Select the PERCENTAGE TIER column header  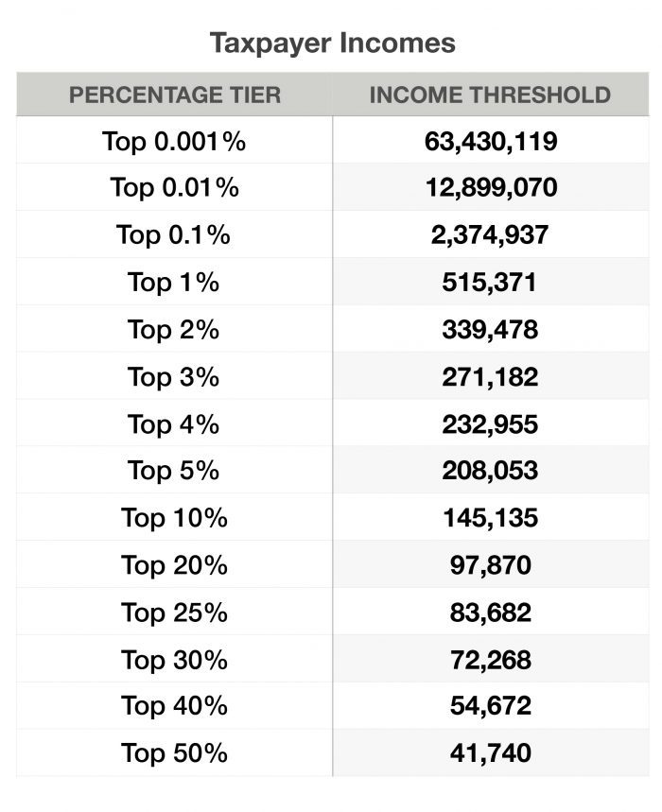[175, 95]
